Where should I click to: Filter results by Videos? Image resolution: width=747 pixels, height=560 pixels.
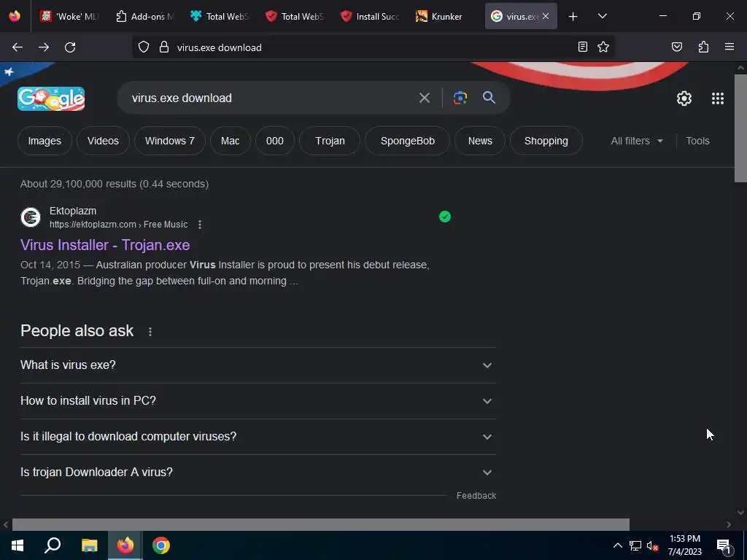pyautogui.click(x=103, y=141)
